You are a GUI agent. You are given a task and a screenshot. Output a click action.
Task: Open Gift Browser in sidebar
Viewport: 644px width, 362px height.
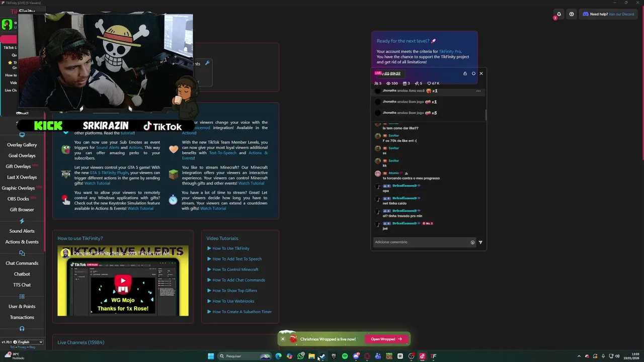pyautogui.click(x=22, y=210)
